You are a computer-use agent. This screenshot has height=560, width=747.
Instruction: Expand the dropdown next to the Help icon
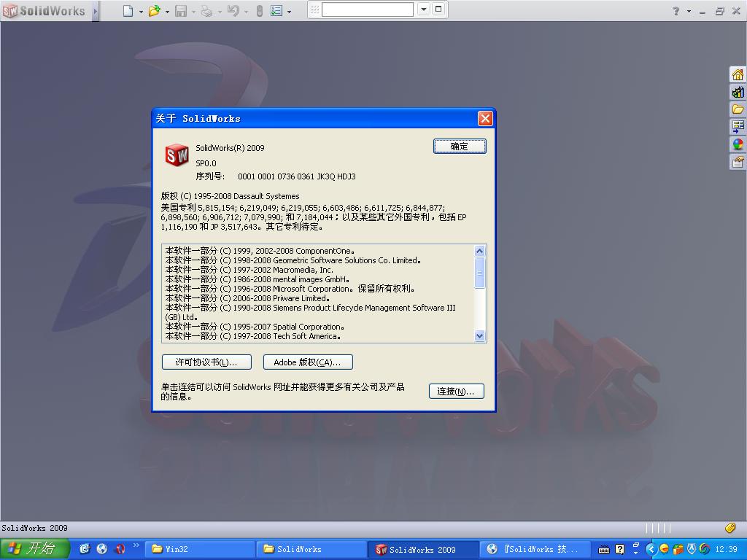click(689, 12)
